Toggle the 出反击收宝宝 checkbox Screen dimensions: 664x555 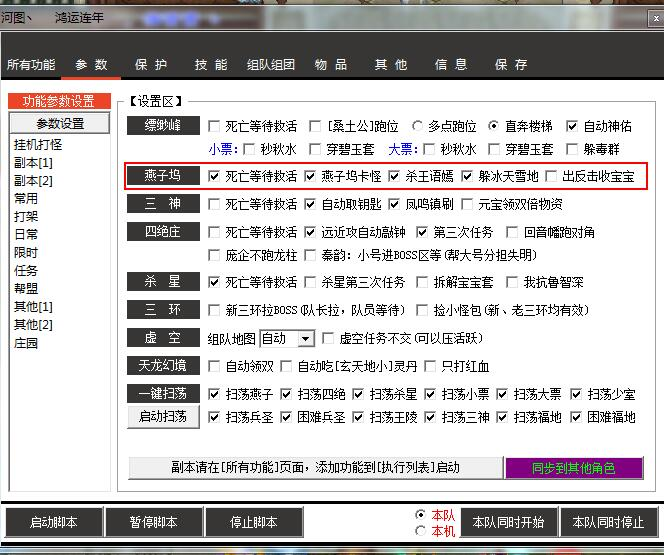(551, 176)
